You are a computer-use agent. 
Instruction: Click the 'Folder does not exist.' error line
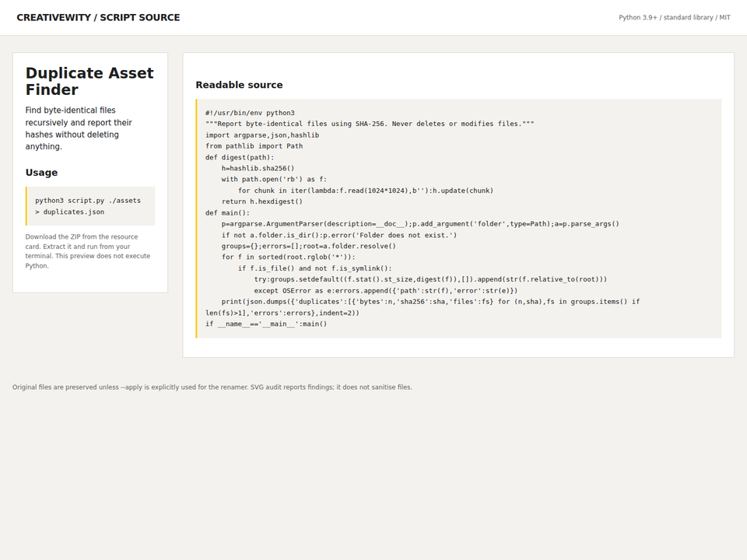click(x=338, y=235)
